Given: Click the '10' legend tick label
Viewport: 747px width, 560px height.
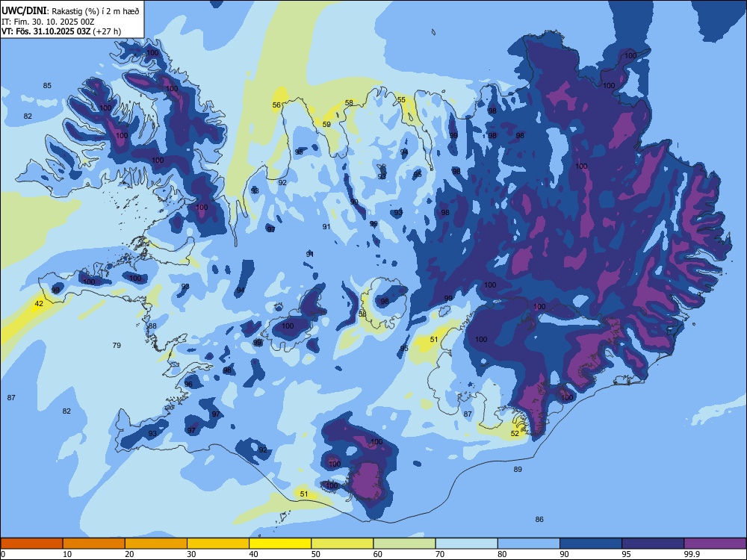Looking at the screenshot, I should (67, 554).
